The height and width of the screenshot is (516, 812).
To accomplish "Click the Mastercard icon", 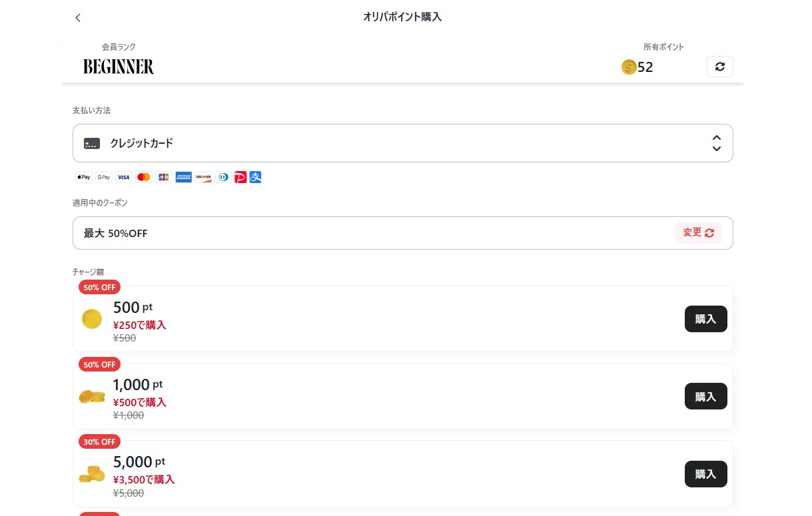I will (143, 177).
